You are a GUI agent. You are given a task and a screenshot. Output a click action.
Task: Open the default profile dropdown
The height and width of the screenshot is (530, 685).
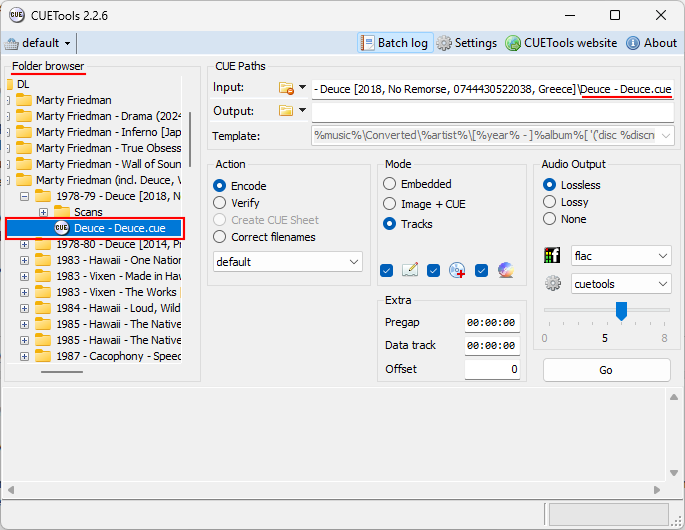pos(38,43)
